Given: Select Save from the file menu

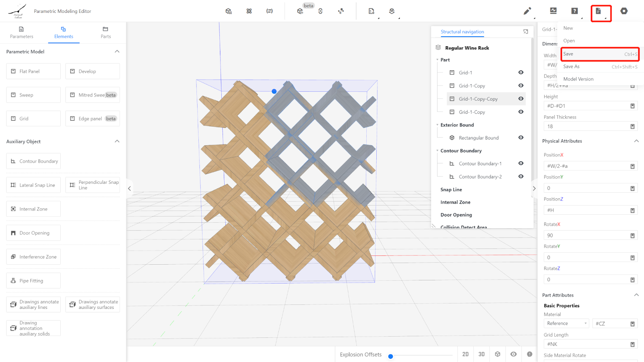Looking at the screenshot, I should [600, 54].
